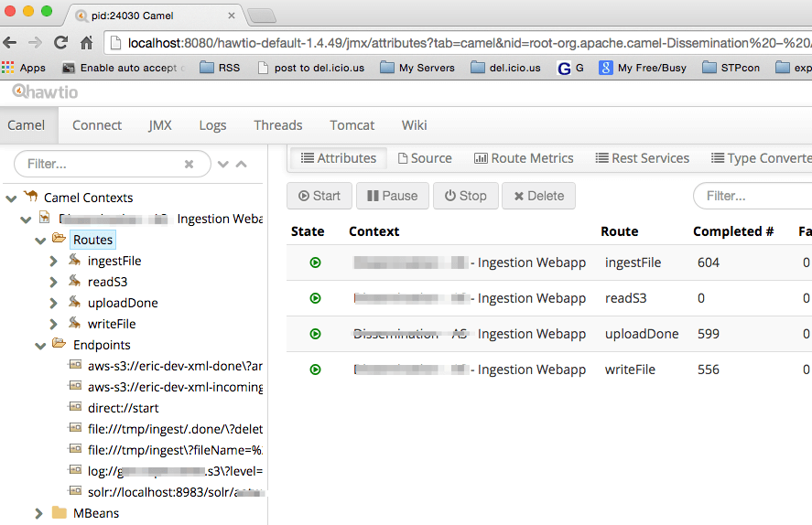Click started state icon of uploadDone row
This screenshot has height=525, width=812.
coord(315,334)
